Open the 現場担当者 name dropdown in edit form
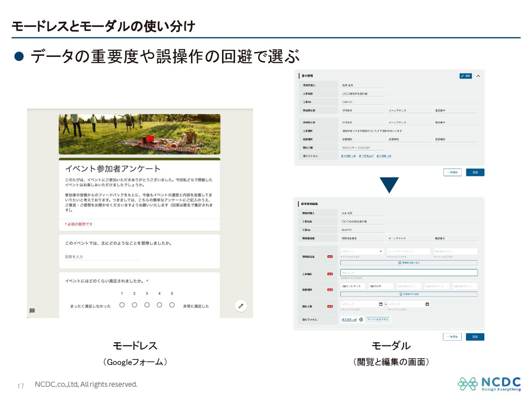 coord(362,251)
